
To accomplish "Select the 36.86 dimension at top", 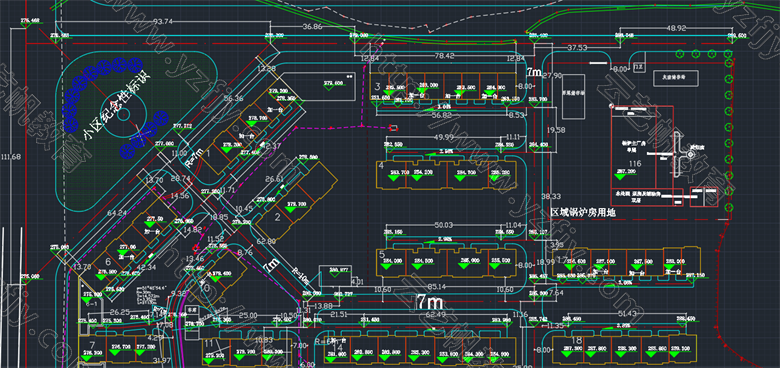I will tap(312, 27).
